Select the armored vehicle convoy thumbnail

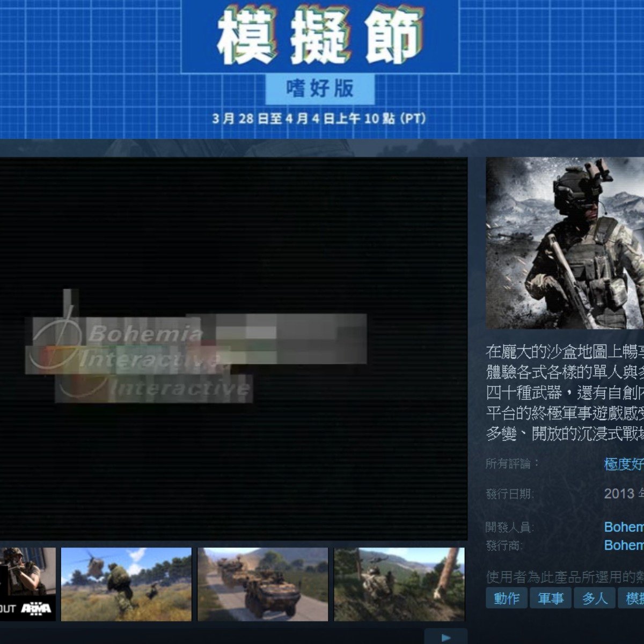click(x=263, y=584)
